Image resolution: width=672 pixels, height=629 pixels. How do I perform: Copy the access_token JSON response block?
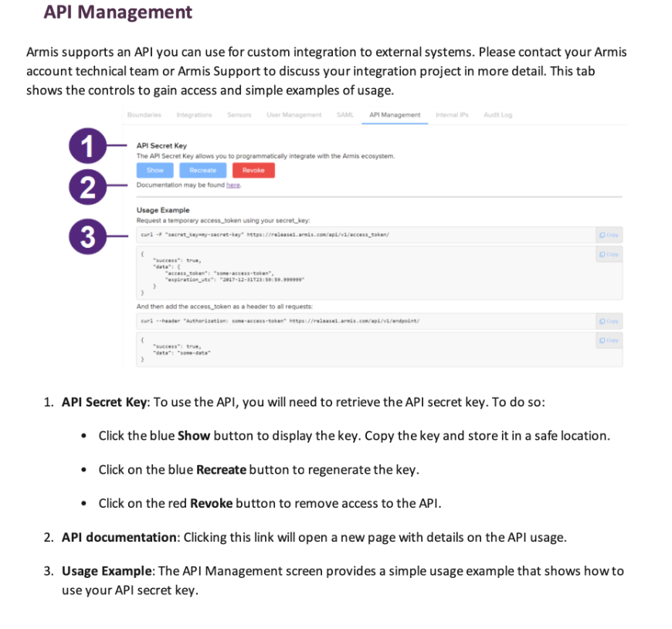tap(609, 254)
